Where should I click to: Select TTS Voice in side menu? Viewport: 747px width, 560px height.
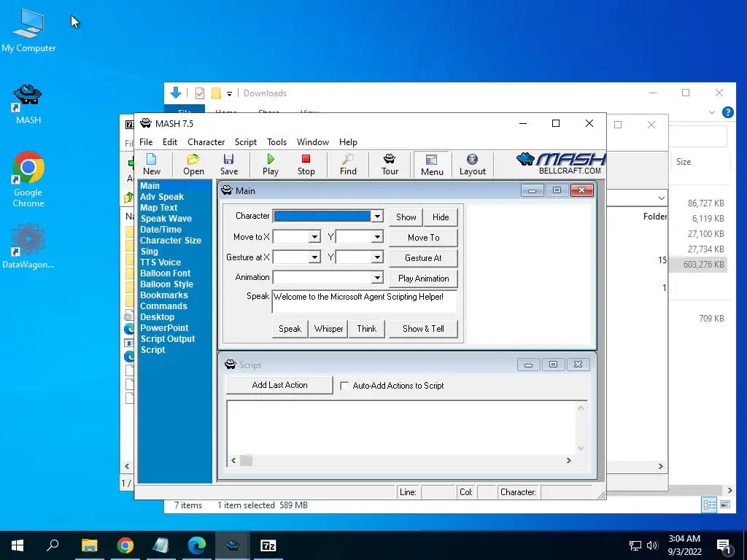pyautogui.click(x=160, y=262)
